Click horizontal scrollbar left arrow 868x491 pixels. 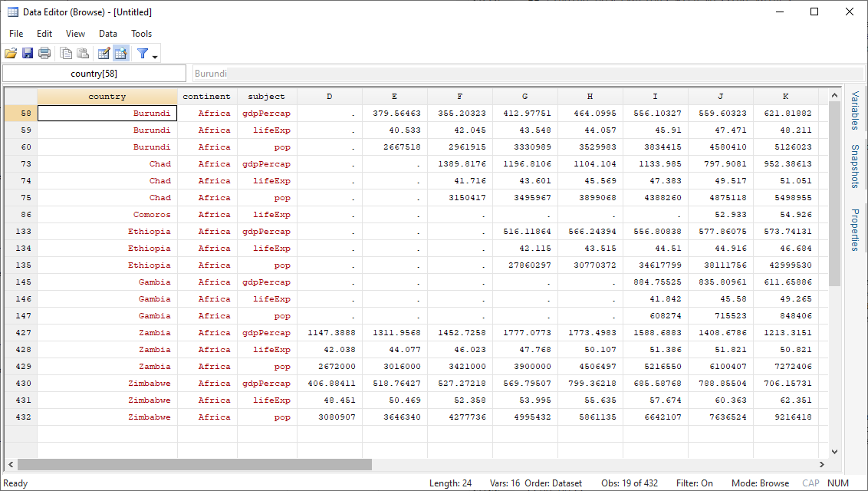tap(11, 464)
